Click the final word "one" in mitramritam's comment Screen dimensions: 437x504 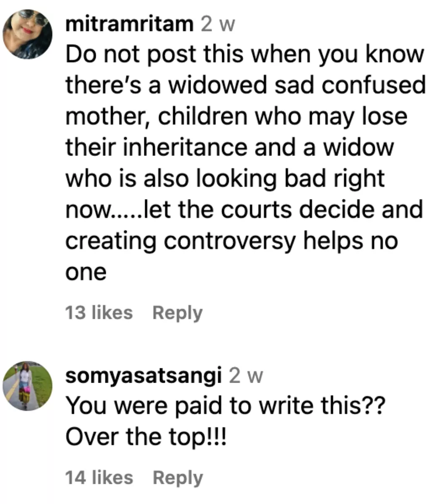pyautogui.click(x=86, y=272)
